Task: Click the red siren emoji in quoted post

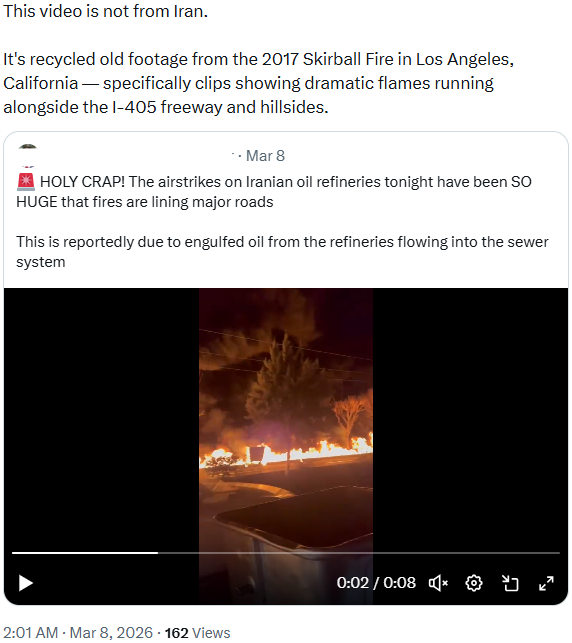Action: pyautogui.click(x=26, y=182)
